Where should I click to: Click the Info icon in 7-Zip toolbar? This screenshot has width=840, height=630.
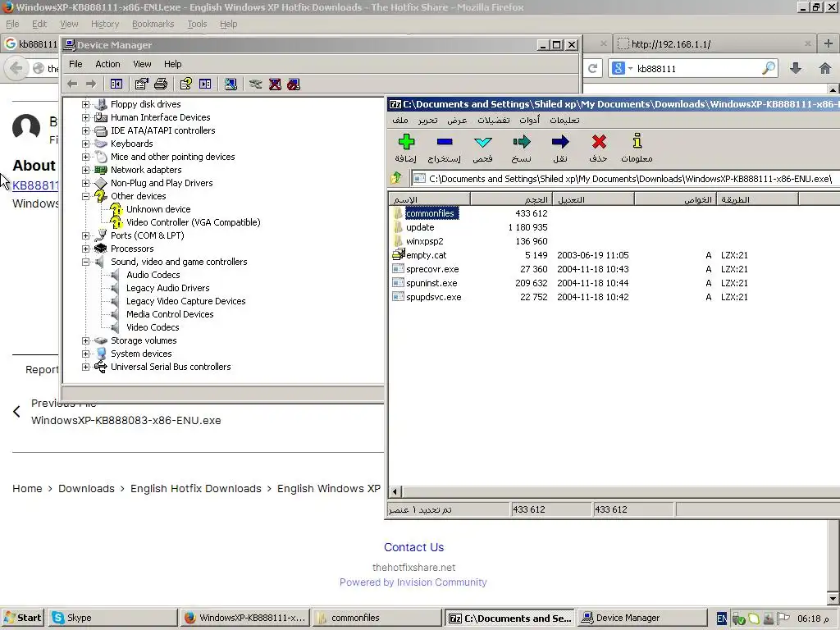click(637, 141)
